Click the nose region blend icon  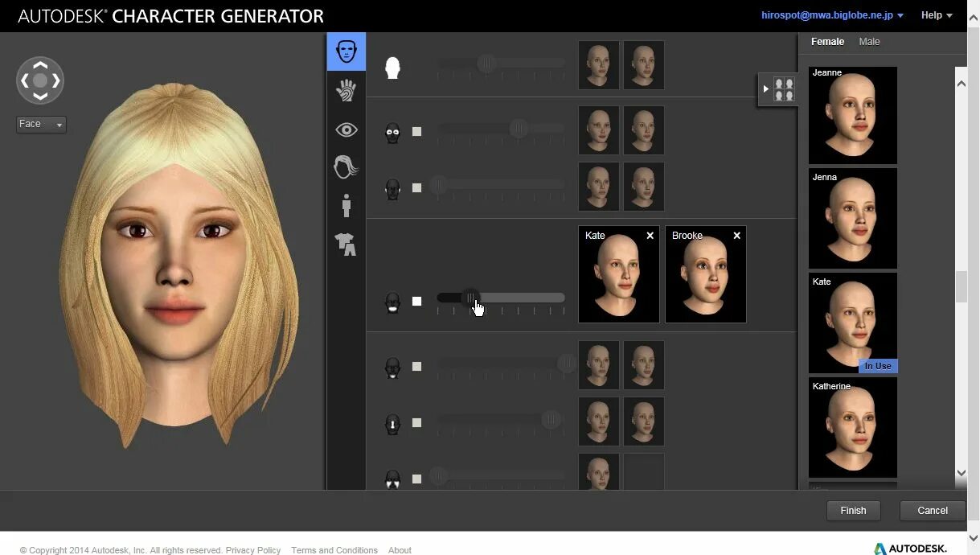point(392,424)
